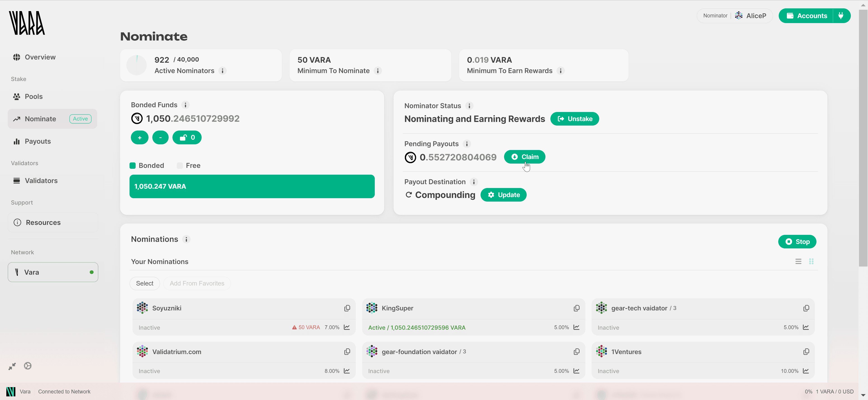Claim the pending payouts
Viewport: 868px width, 400px height.
(524, 157)
